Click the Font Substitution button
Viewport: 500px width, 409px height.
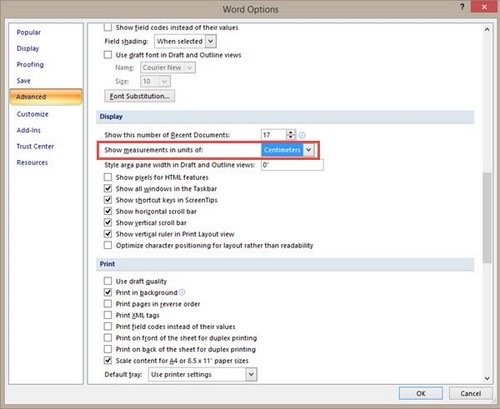point(139,96)
